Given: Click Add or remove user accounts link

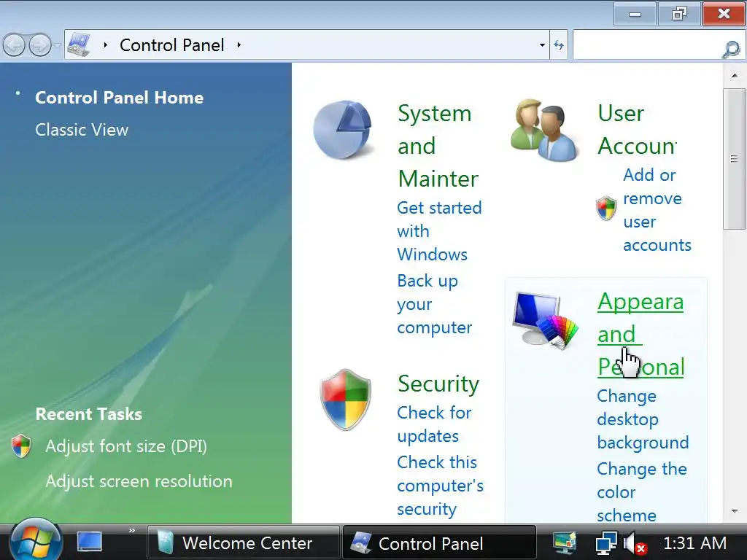Looking at the screenshot, I should (657, 210).
